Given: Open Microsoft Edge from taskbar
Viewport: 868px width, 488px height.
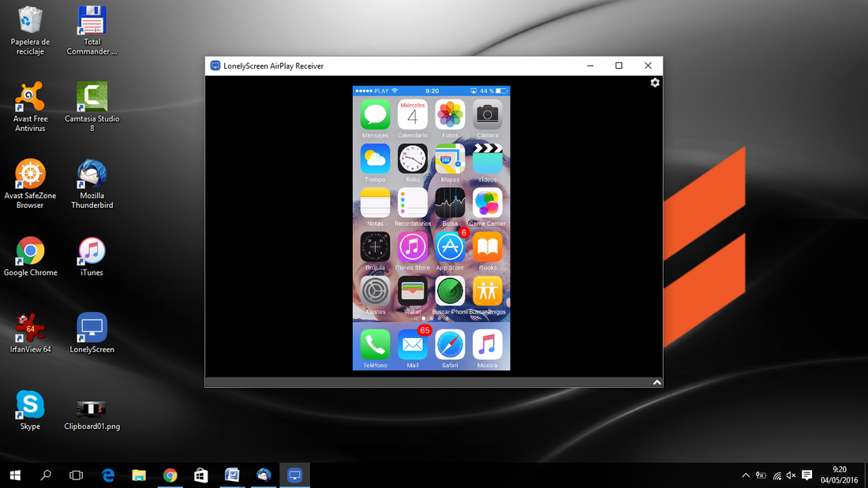Looking at the screenshot, I should (108, 475).
